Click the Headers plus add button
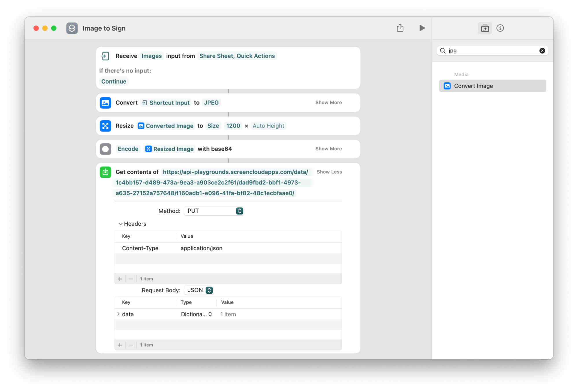The width and height of the screenshot is (578, 392). coord(120,279)
